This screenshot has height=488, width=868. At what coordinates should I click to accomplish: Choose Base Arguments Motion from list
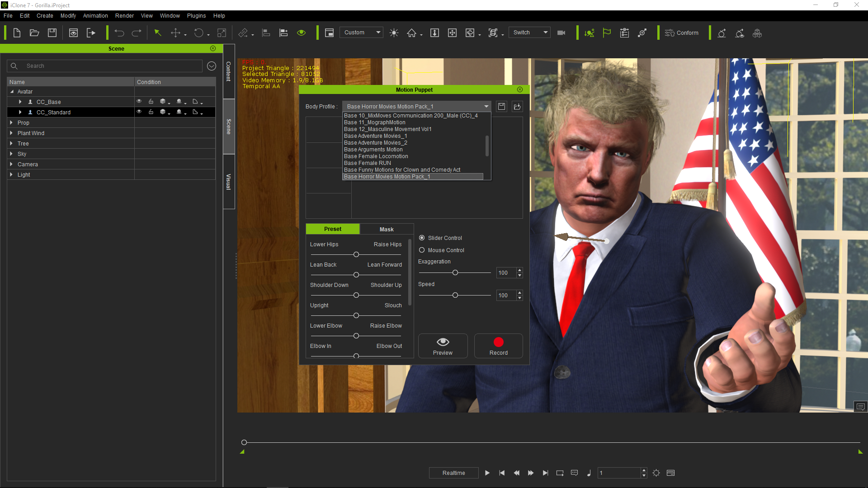coord(373,150)
